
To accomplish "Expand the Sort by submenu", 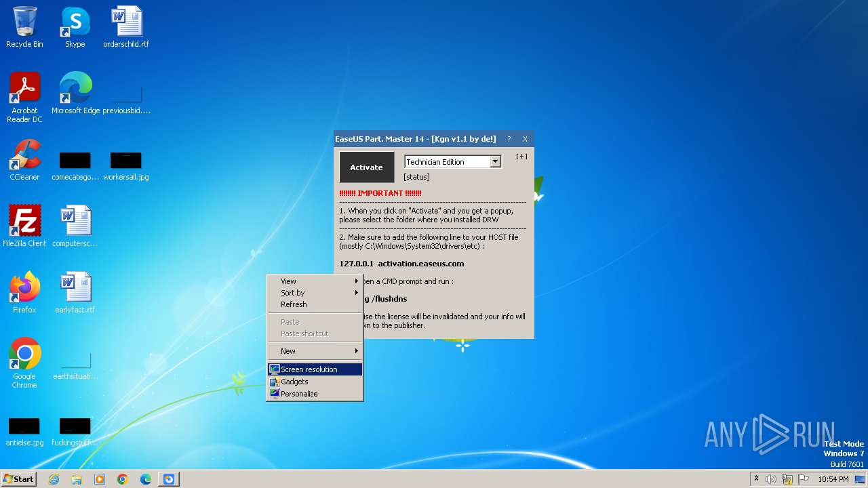I will coord(315,293).
